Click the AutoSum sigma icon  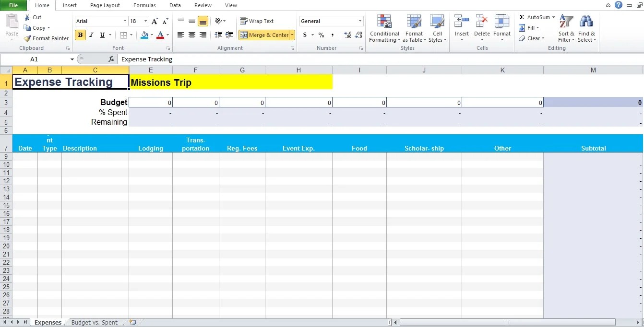click(522, 17)
